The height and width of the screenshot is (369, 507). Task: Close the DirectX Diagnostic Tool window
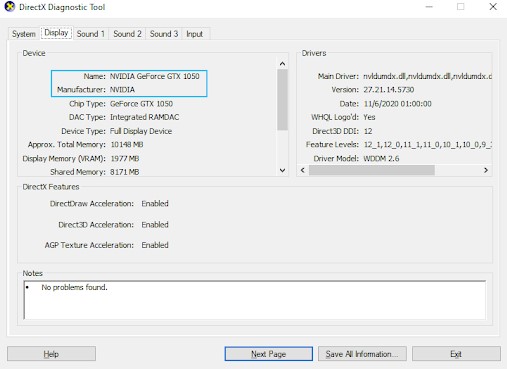click(493, 7)
